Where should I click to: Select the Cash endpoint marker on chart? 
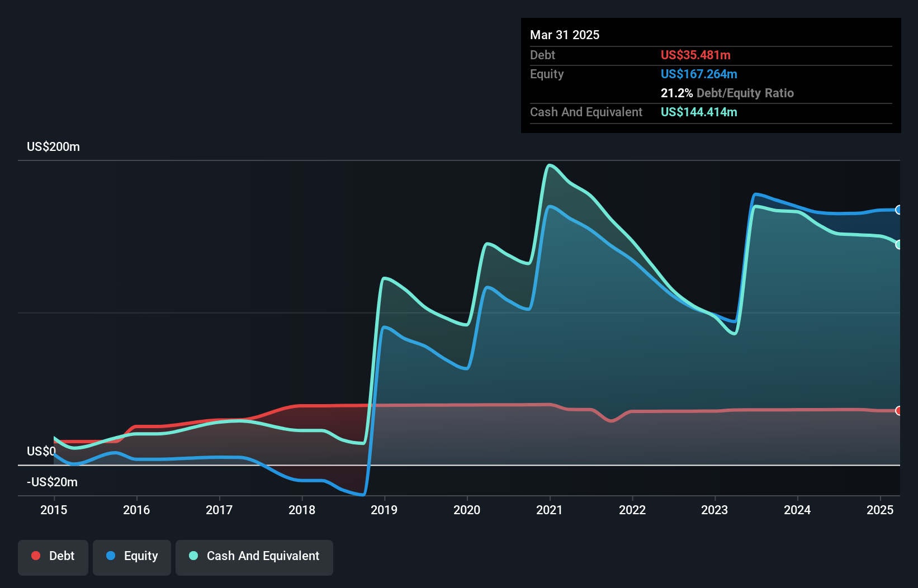click(x=898, y=245)
